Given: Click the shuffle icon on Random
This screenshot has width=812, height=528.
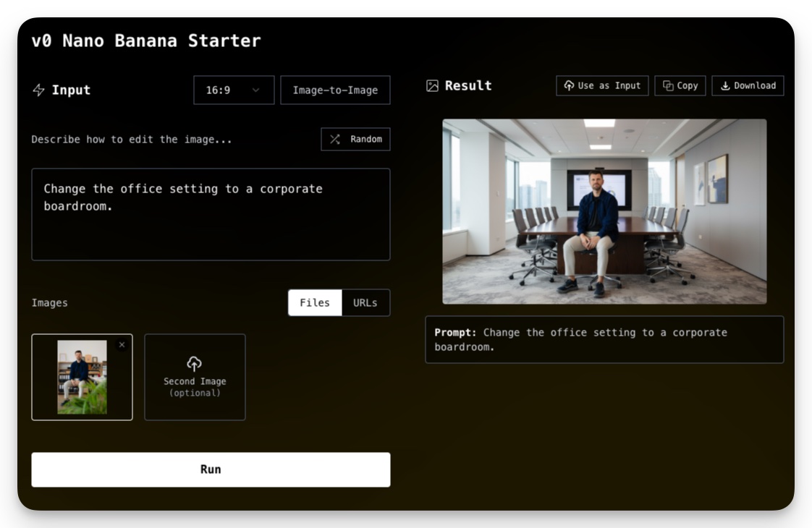Looking at the screenshot, I should click(x=335, y=140).
